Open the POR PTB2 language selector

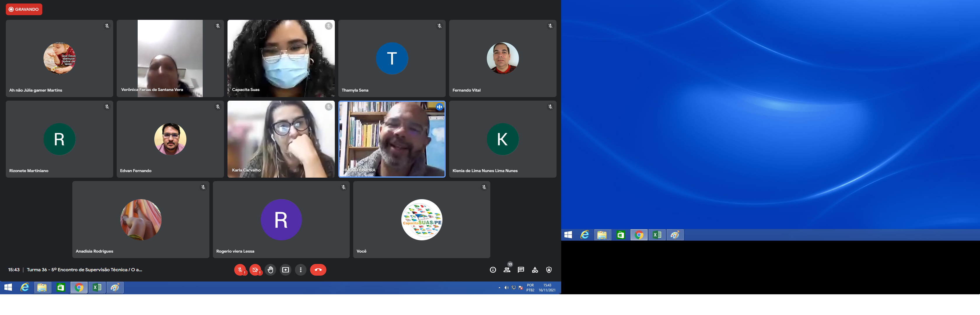tap(530, 288)
